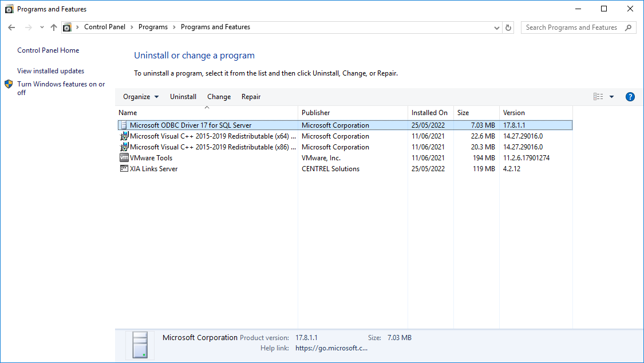Open Control Panel Home link
644x363 pixels.
click(48, 50)
